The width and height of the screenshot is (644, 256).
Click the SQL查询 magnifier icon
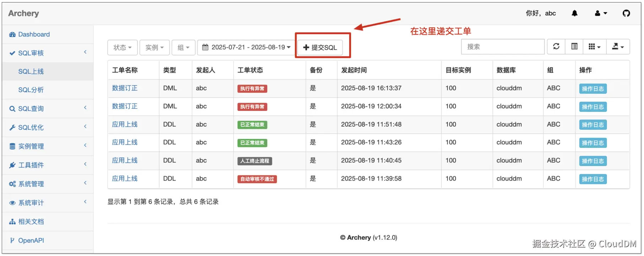point(12,109)
